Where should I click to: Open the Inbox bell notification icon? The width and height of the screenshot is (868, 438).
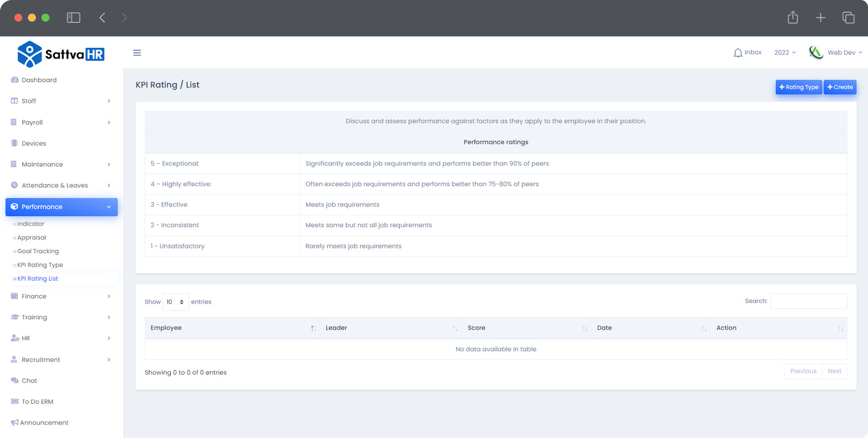738,53
